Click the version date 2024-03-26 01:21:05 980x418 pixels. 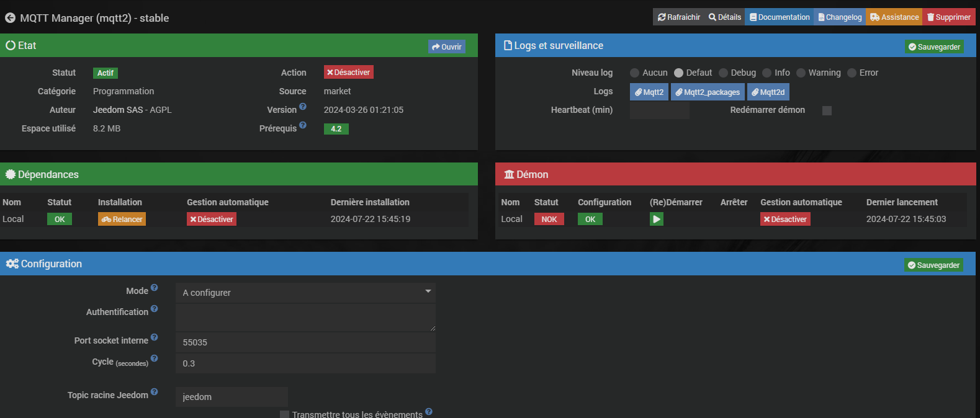(364, 110)
